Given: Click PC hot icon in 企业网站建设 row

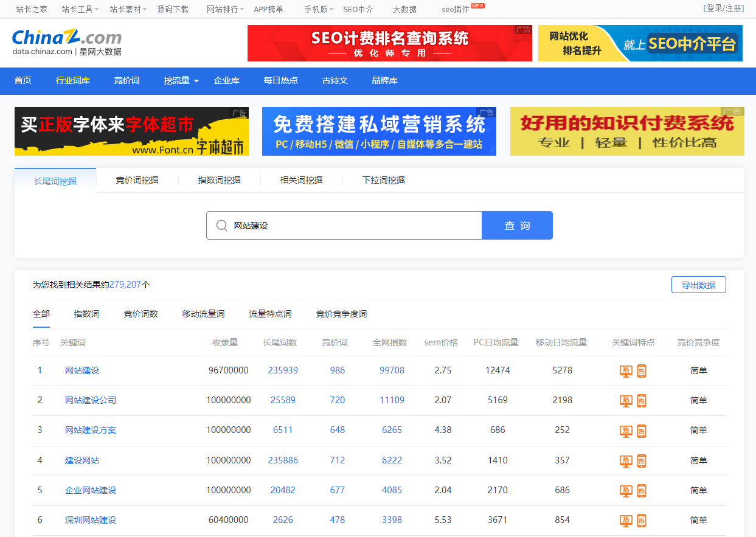Looking at the screenshot, I should click(625, 490).
